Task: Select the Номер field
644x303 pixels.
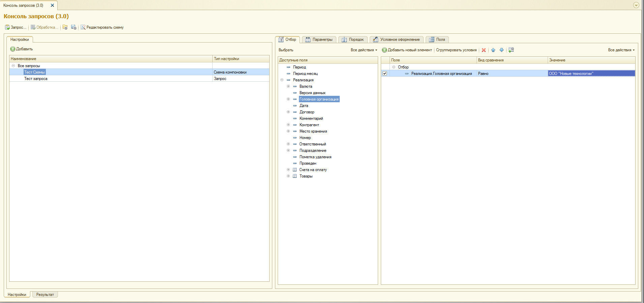Action: (305, 138)
